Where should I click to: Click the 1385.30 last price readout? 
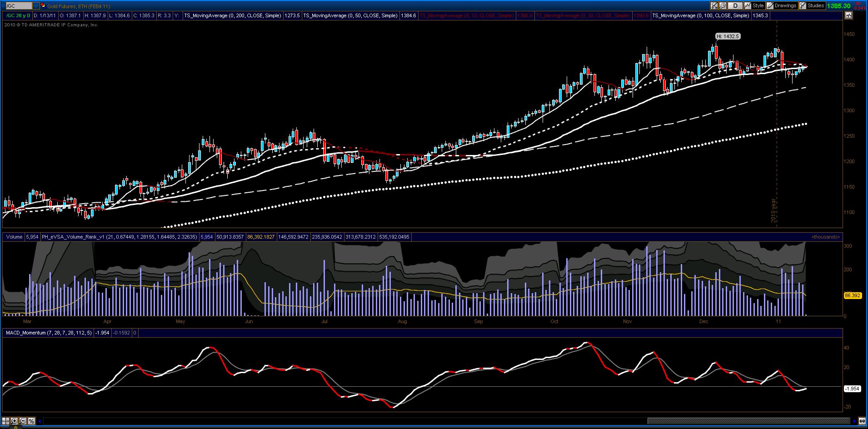pyautogui.click(x=839, y=6)
